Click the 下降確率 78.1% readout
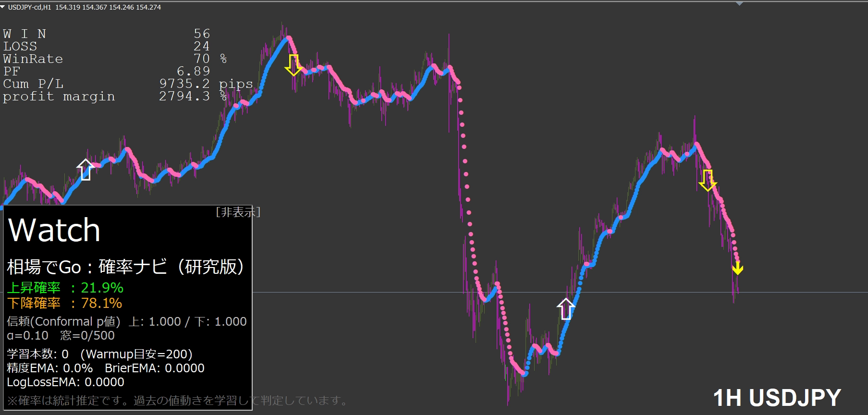This screenshot has width=868, height=415. (65, 303)
